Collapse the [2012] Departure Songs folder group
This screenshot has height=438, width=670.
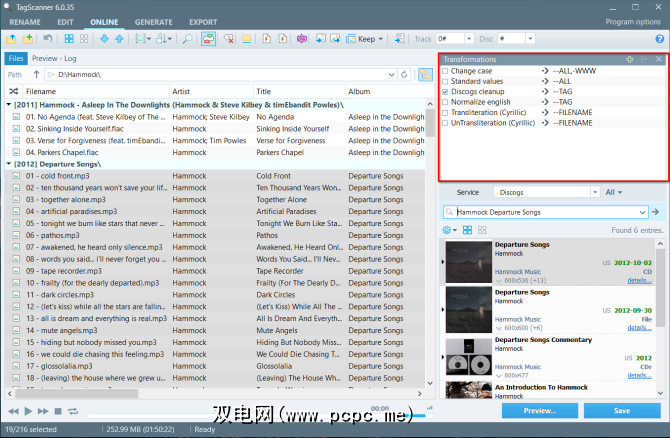click(9, 164)
